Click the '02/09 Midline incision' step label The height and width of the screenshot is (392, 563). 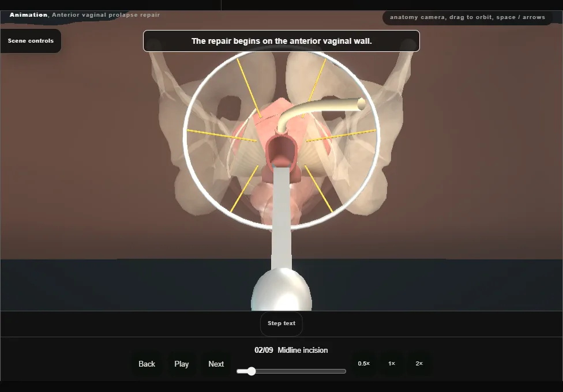pyautogui.click(x=291, y=350)
